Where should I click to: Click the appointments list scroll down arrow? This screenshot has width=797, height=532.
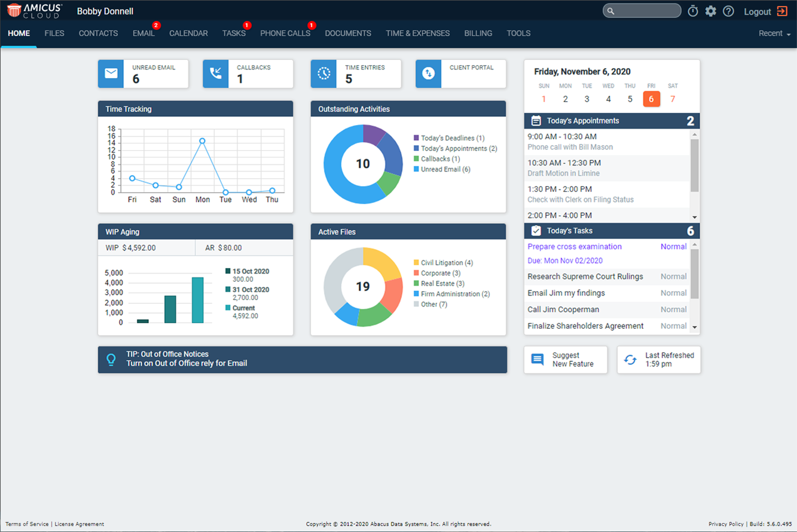pyautogui.click(x=695, y=218)
